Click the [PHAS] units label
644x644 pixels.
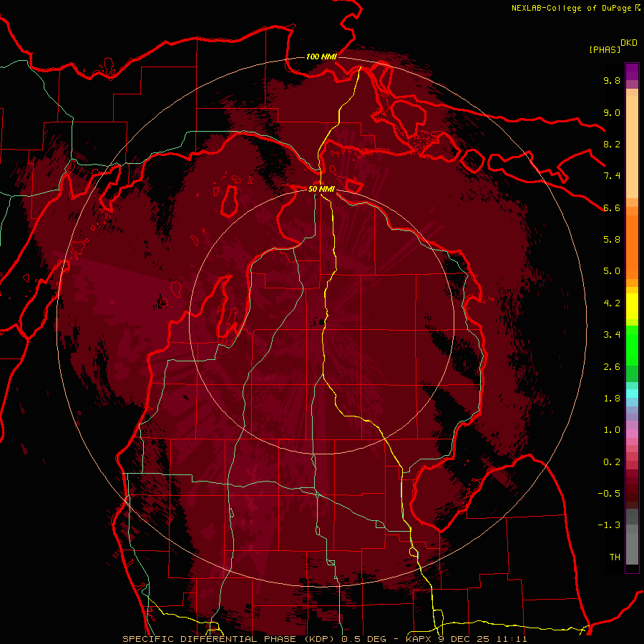(x=605, y=50)
